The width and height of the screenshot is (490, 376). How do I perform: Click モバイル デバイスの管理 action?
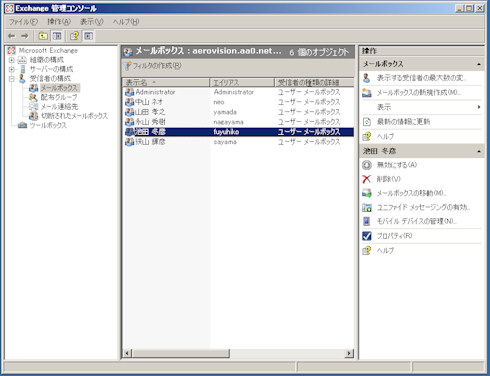417,221
